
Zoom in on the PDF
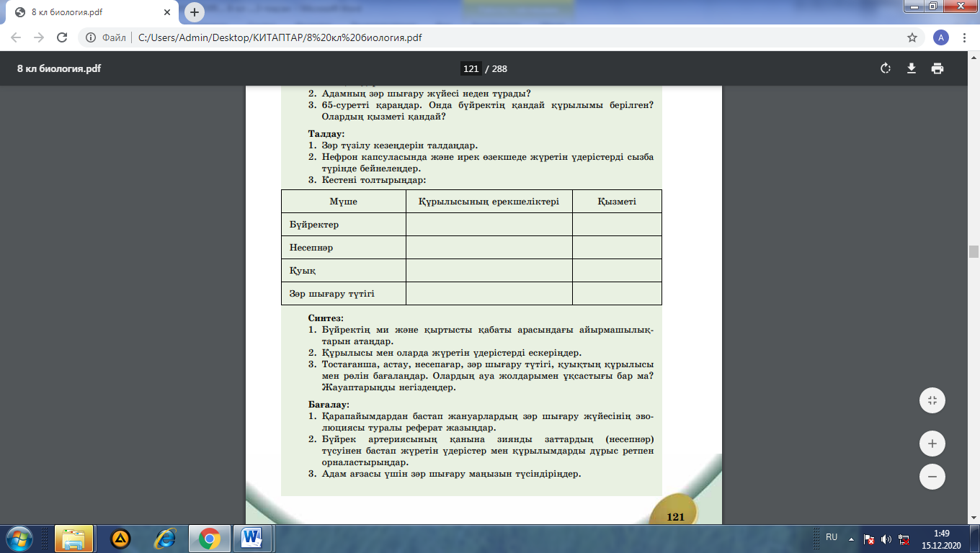coord(932,444)
